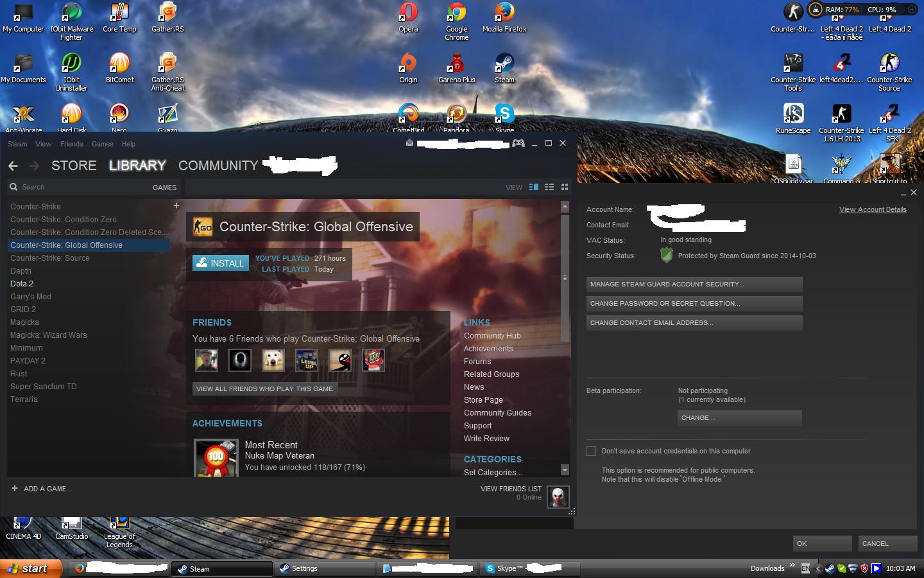Open the GAMES library filter dropdown
Image resolution: width=924 pixels, height=578 pixels.
click(x=164, y=188)
